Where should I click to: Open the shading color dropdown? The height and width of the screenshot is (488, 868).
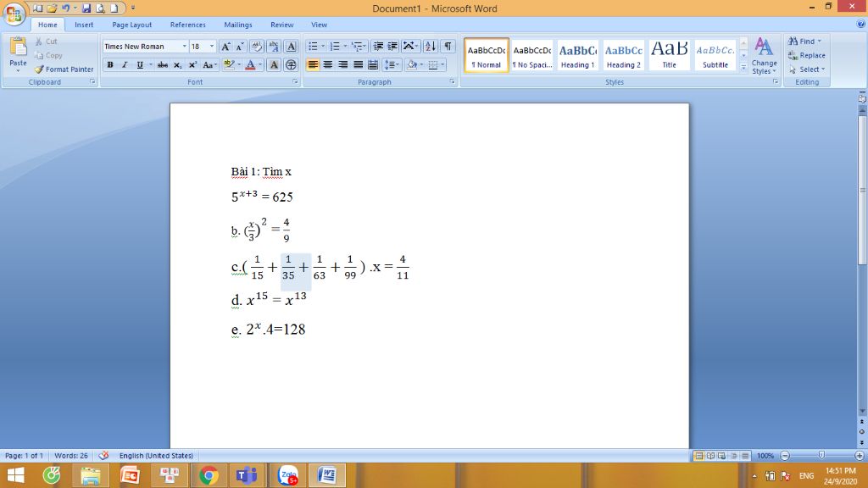tap(421, 64)
